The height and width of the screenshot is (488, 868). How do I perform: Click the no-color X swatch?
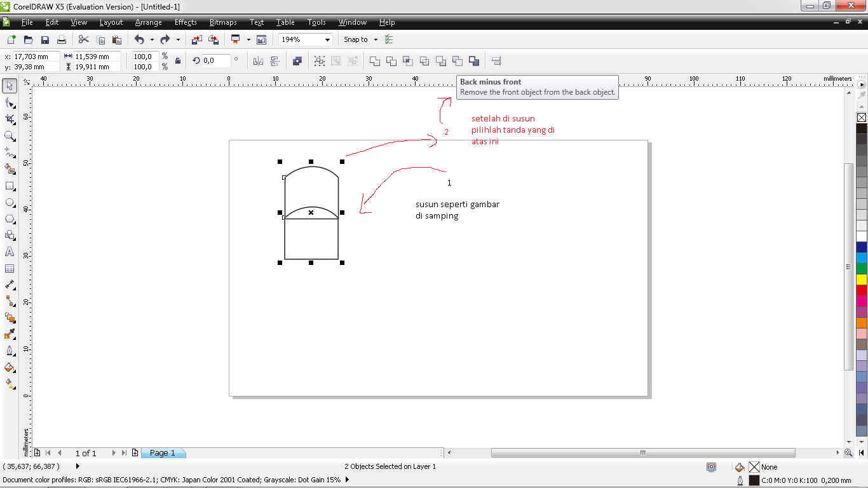pyautogui.click(x=862, y=118)
